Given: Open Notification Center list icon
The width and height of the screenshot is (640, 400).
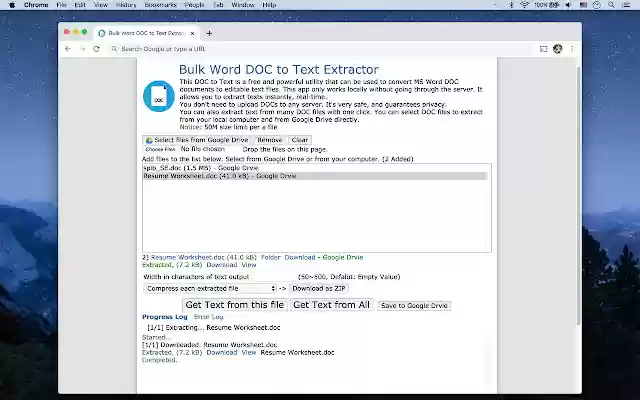Looking at the screenshot, I should (x=626, y=5).
